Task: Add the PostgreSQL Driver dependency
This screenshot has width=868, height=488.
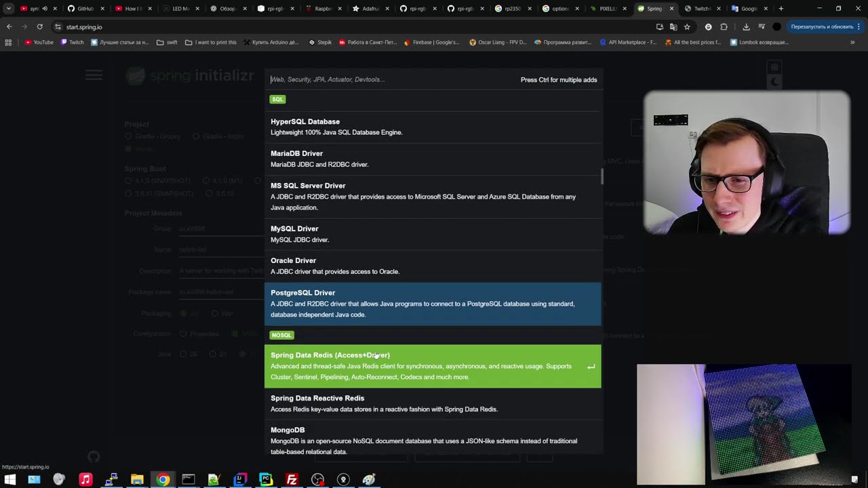Action: (433, 304)
